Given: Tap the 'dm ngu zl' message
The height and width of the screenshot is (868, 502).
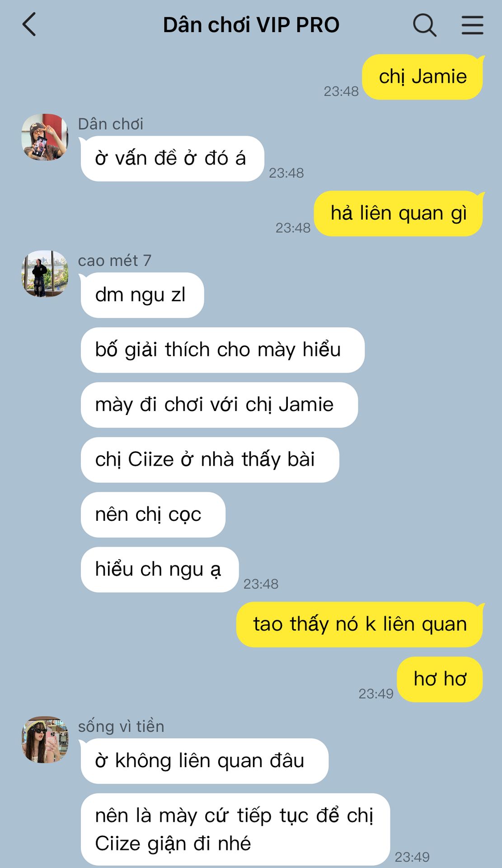Looking at the screenshot, I should point(142,295).
